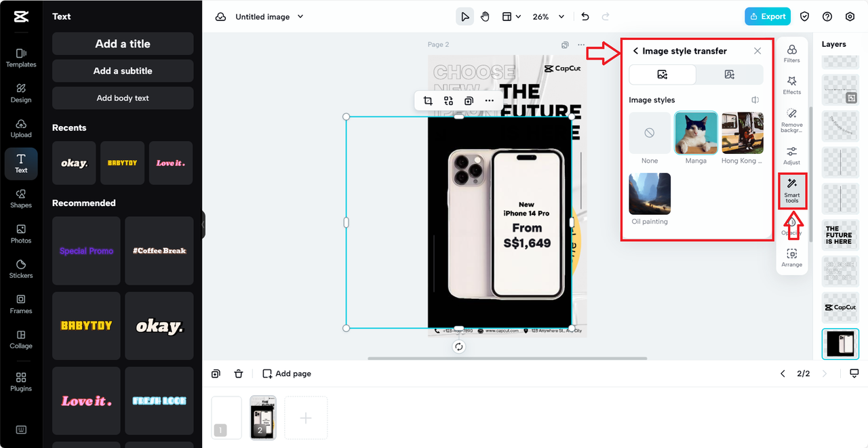868x448 pixels.
Task: Open the Frames sidebar panel
Action: coord(21,304)
